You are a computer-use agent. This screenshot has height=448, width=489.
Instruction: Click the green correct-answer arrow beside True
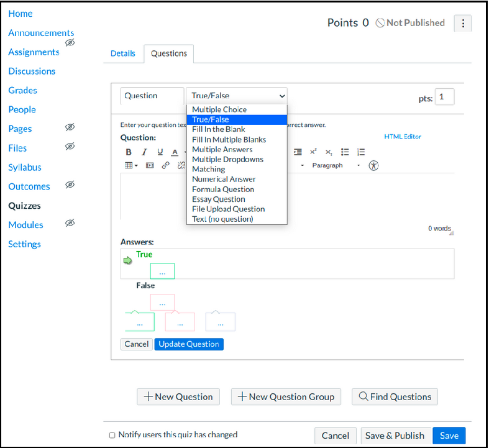coord(128,260)
